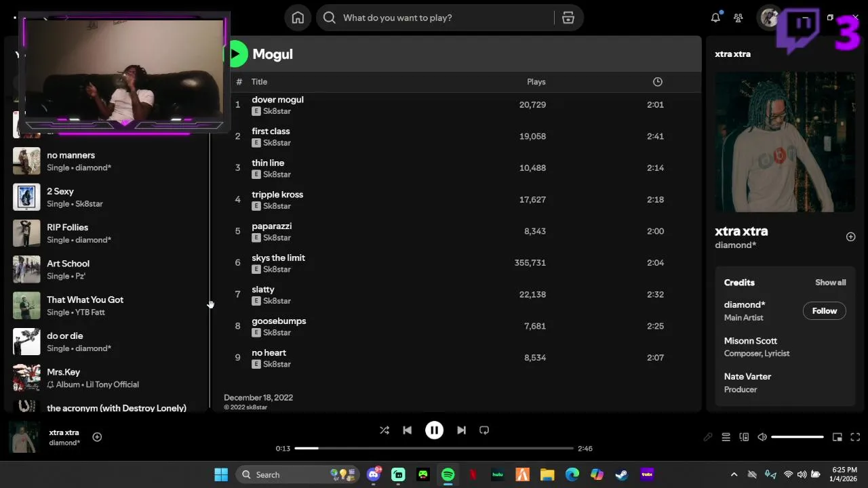
Task: Seek in the song progress bar
Action: pyautogui.click(x=434, y=448)
